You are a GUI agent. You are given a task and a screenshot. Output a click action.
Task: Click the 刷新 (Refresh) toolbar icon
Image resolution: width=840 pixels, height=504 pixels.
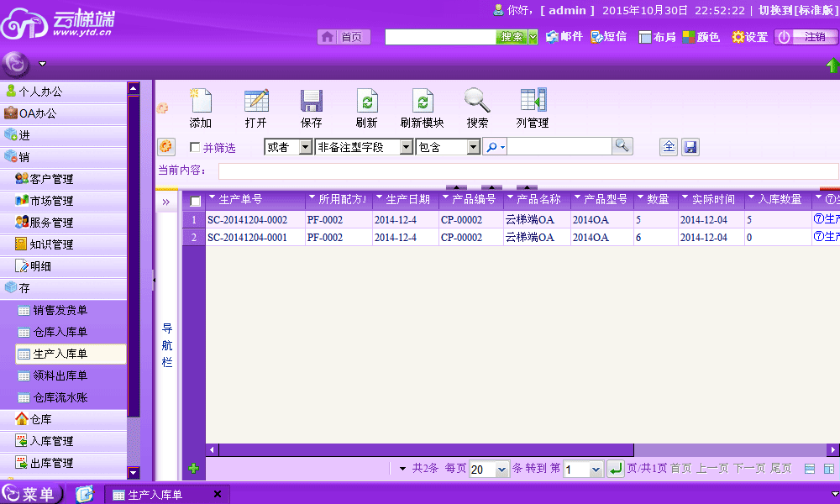pyautogui.click(x=367, y=101)
